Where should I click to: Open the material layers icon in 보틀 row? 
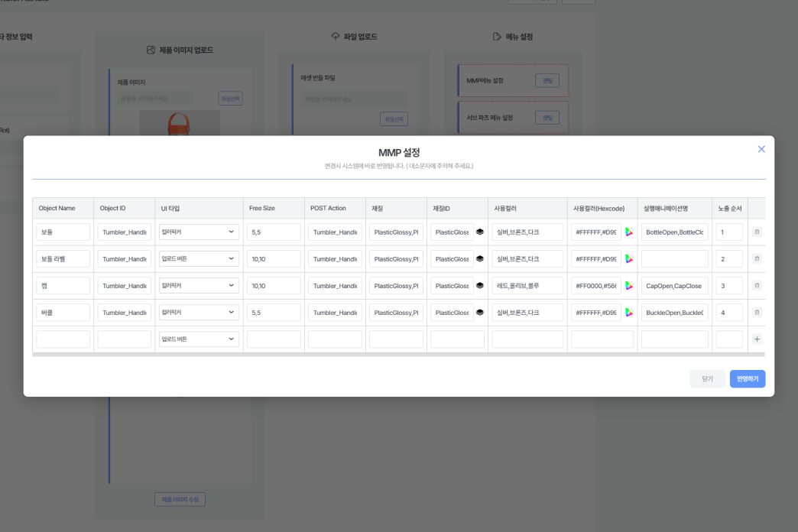point(480,232)
